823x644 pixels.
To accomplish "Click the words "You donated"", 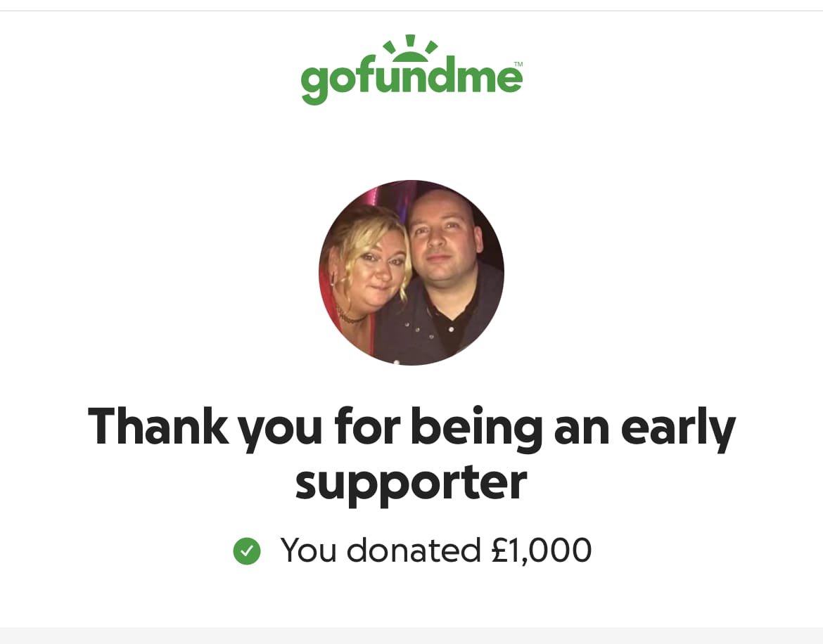I will pos(371,550).
